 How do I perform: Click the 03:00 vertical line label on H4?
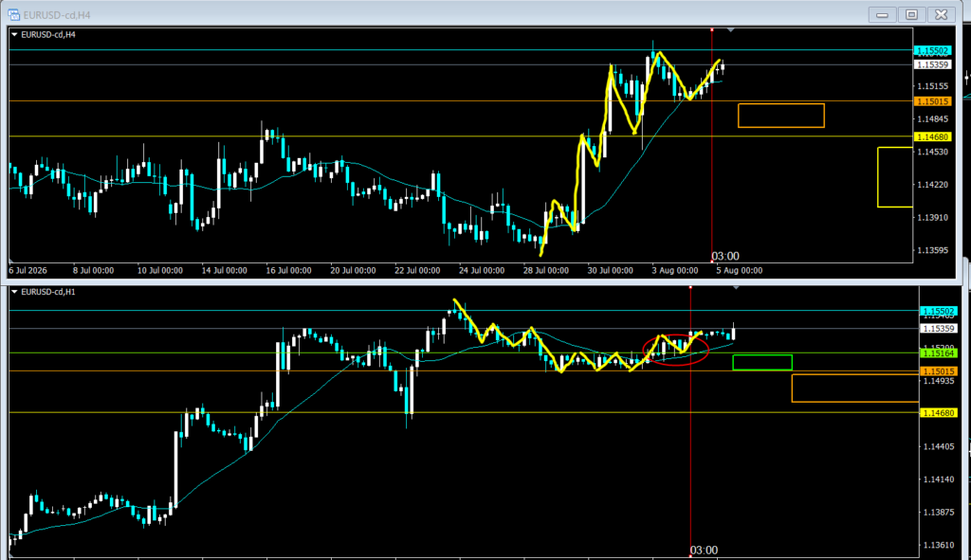click(x=725, y=256)
